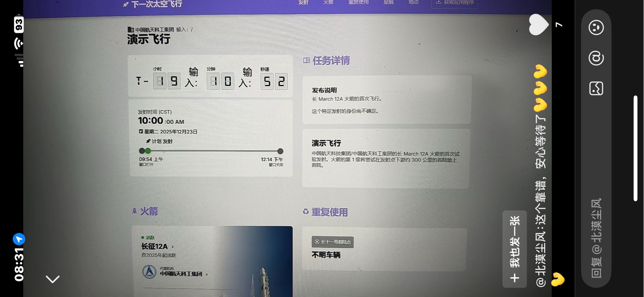
Task: Tap the white heart like icon
Action: (539, 24)
